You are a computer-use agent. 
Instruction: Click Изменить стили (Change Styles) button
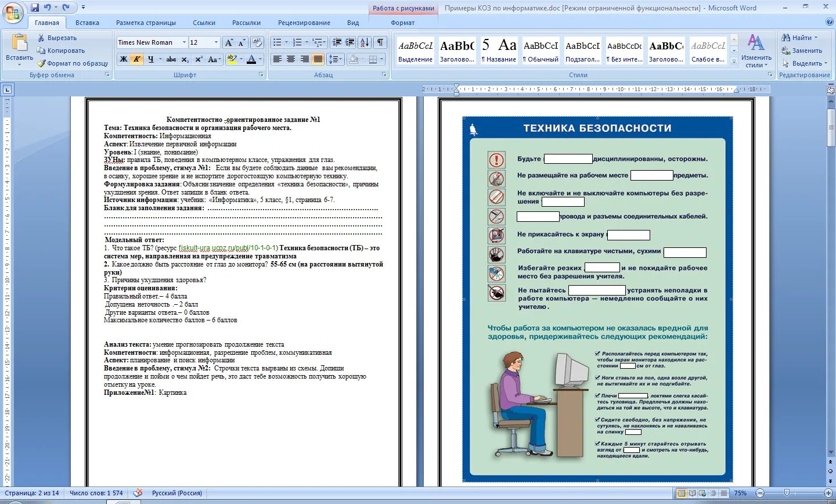(756, 51)
